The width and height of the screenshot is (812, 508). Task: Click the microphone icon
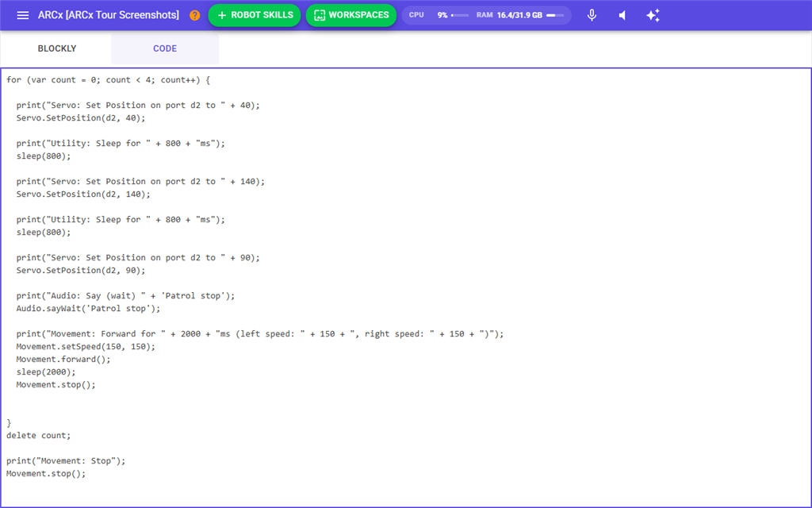point(592,15)
